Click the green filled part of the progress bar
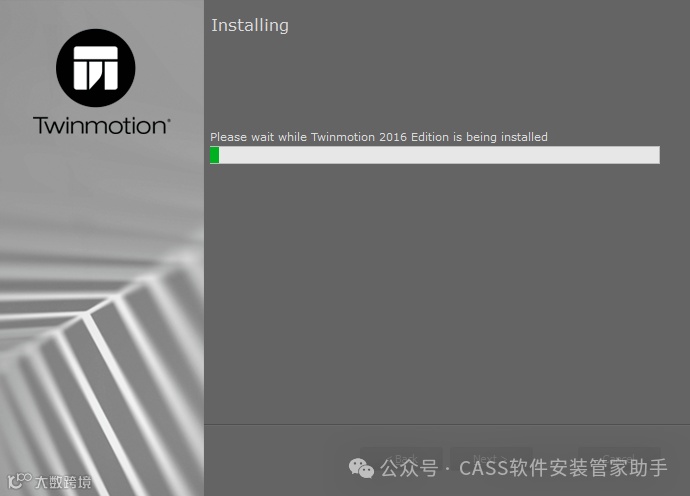The width and height of the screenshot is (690, 496). [215, 155]
